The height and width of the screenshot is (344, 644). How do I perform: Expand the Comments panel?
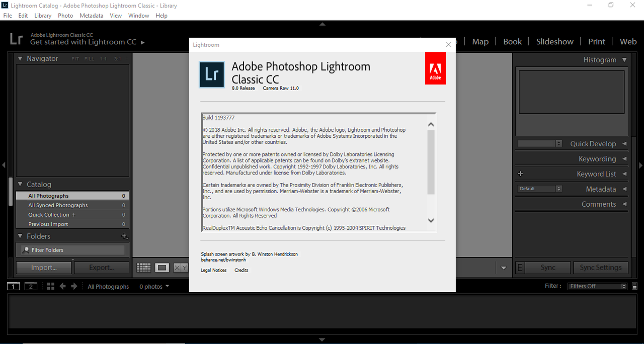pyautogui.click(x=624, y=204)
